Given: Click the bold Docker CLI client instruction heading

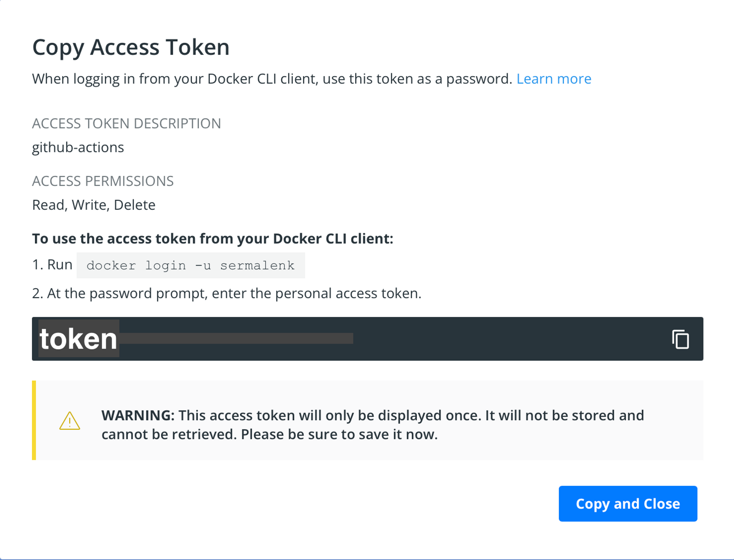Looking at the screenshot, I should point(212,239).
